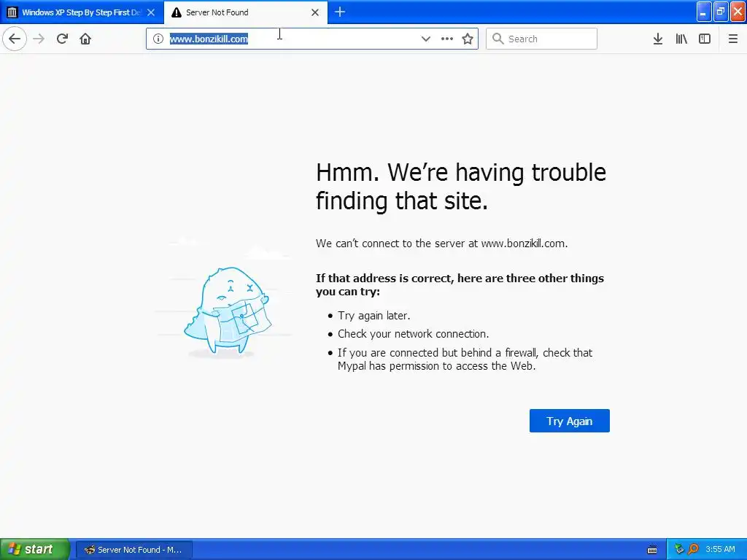Close the Server Not Found tab
The width and height of the screenshot is (747, 560).
click(x=315, y=12)
